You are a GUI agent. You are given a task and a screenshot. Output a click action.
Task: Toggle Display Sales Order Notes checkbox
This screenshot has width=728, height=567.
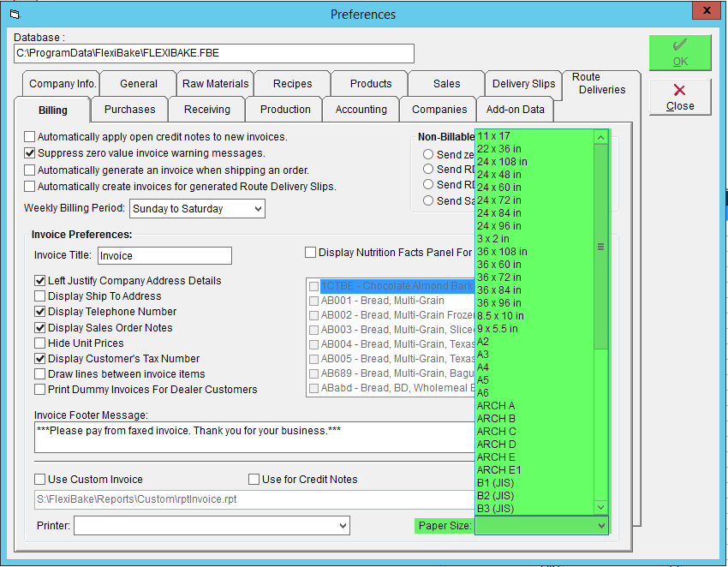40,327
